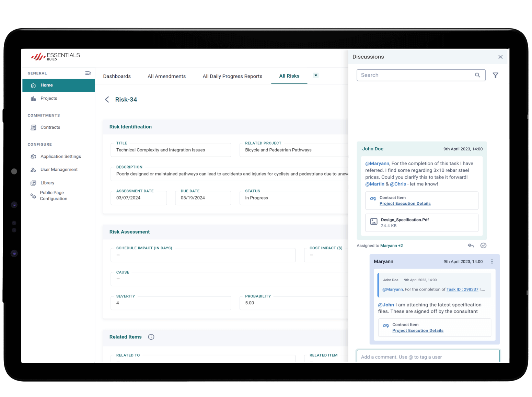Screen dimensions: 532x397
Task: Open the Status field showing In Progress
Action: click(x=295, y=198)
